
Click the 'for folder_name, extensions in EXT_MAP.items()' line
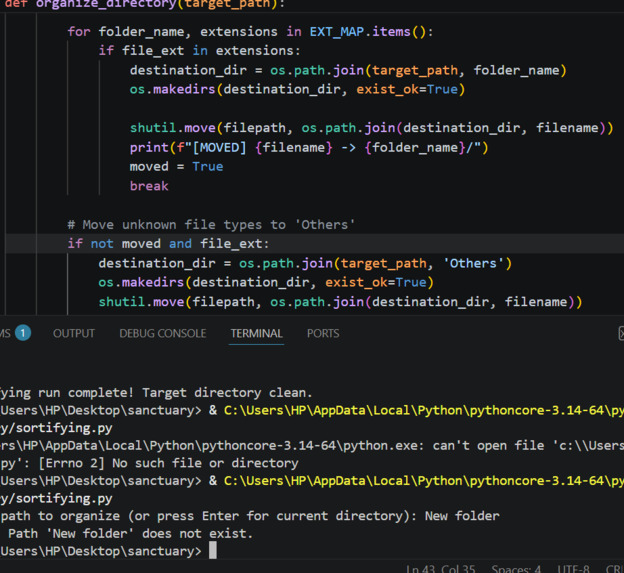pyautogui.click(x=250, y=31)
